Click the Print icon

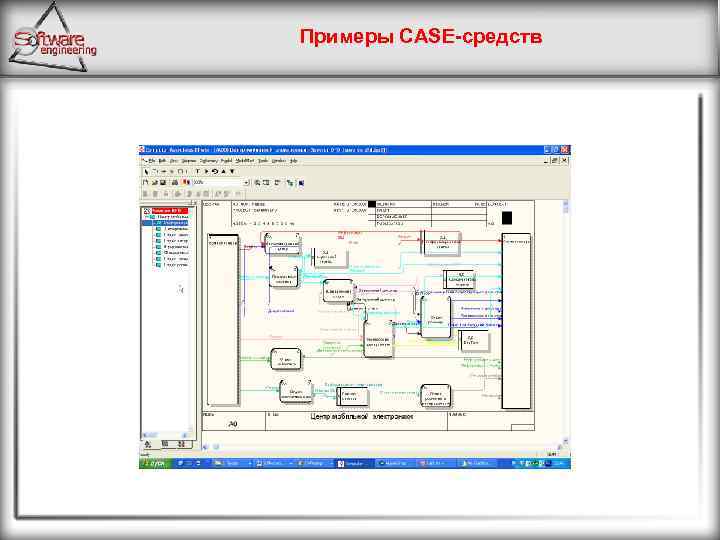pos(175,182)
